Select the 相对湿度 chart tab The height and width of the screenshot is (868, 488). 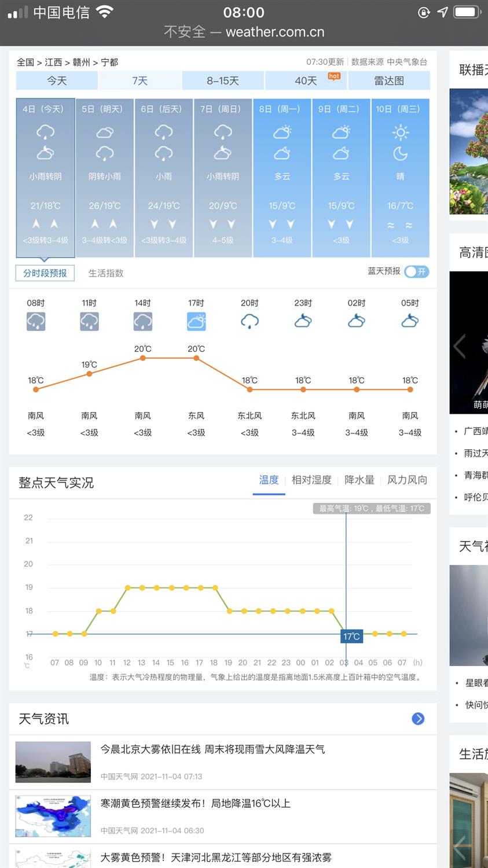311,480
